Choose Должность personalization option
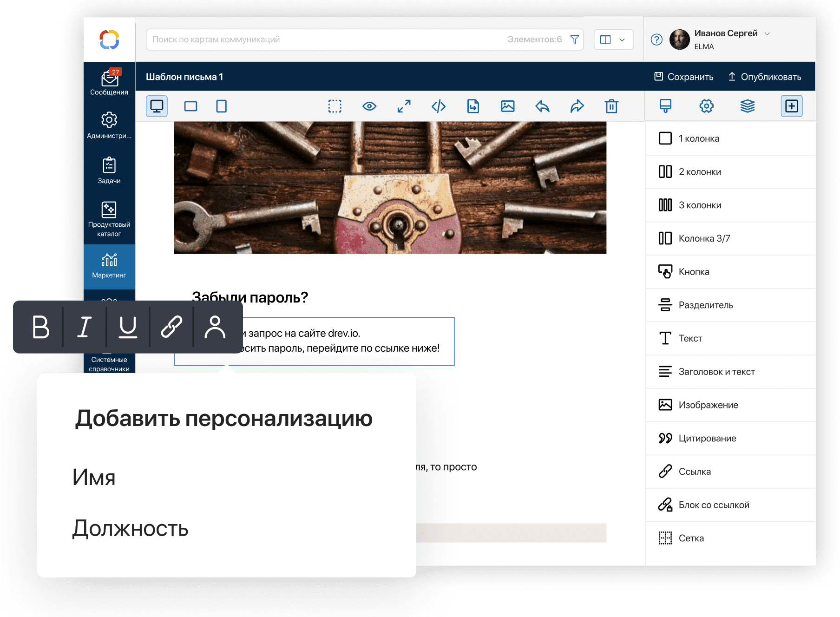Screen dimensions: 840x617 tap(130, 528)
